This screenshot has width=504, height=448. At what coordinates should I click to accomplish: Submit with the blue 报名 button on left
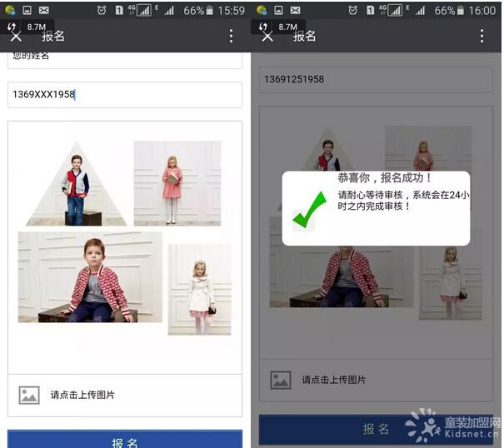tap(125, 439)
